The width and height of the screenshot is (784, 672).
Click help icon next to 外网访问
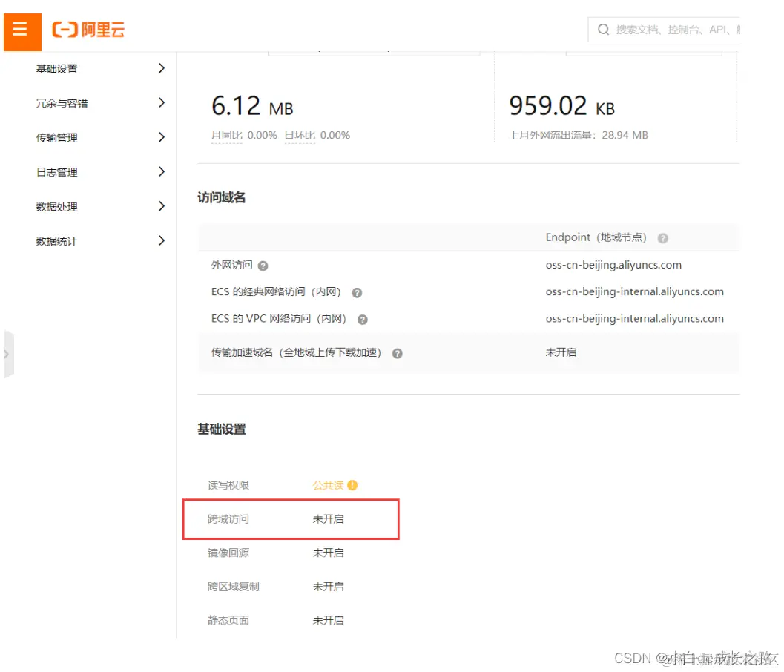(x=263, y=266)
